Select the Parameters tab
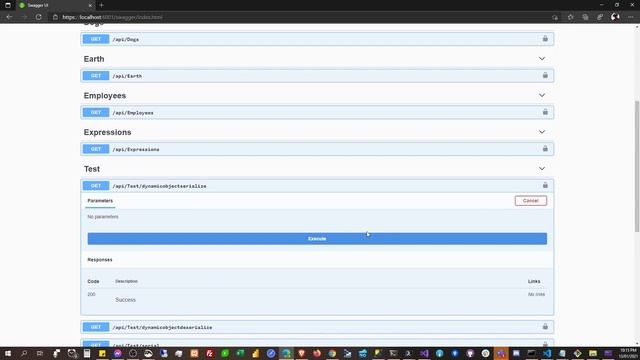Screen dimensions: 640x360 100,201
